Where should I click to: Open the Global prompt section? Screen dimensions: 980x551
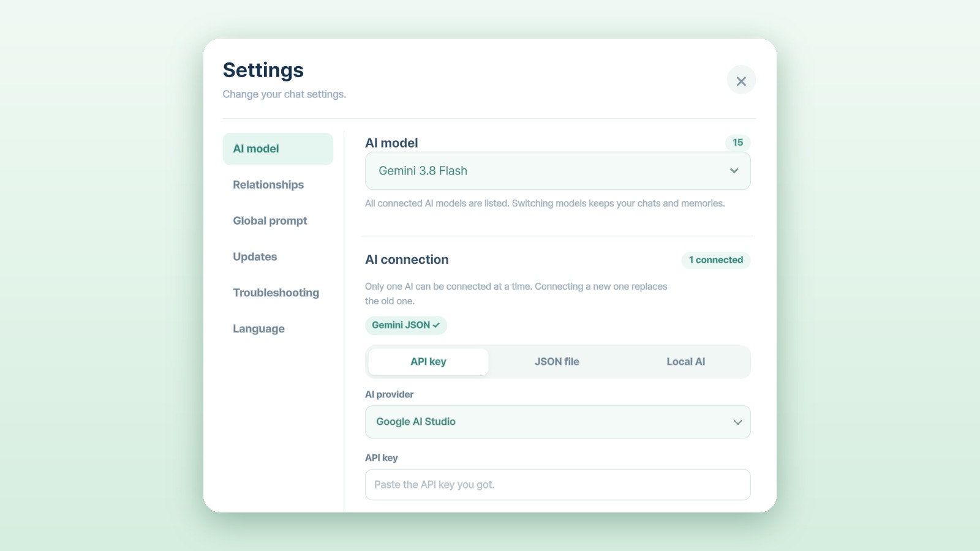tap(277, 221)
